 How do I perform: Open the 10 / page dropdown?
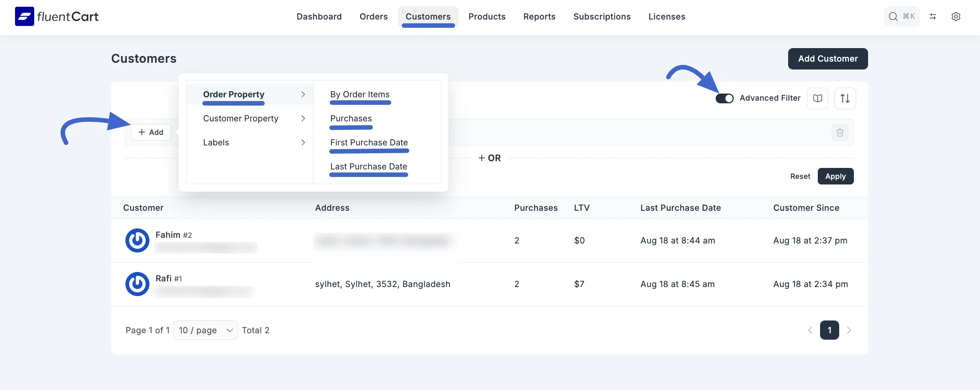coord(205,330)
